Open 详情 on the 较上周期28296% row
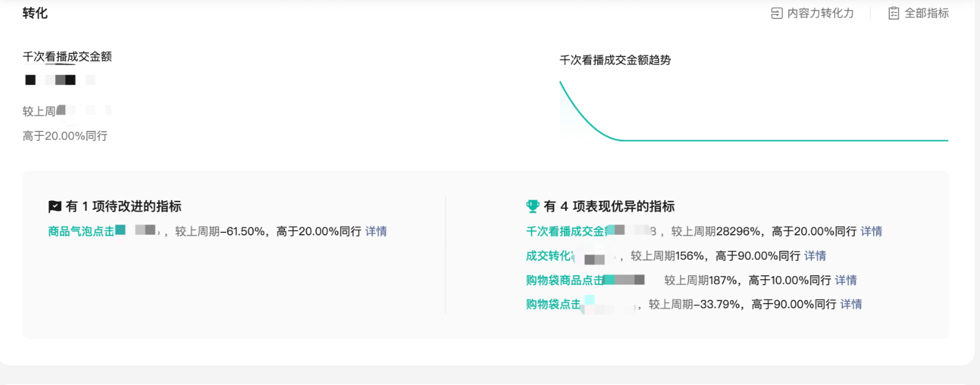This screenshot has width=980, height=385. (871, 232)
